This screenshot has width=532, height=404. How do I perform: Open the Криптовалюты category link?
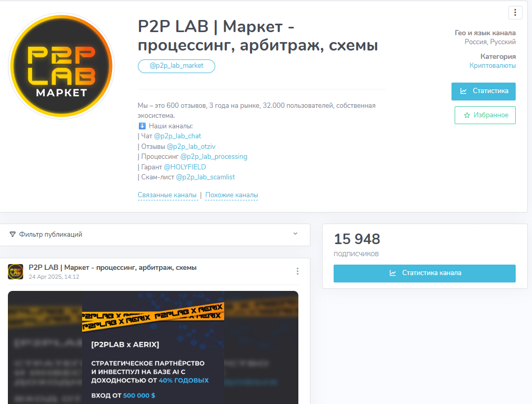[493, 65]
